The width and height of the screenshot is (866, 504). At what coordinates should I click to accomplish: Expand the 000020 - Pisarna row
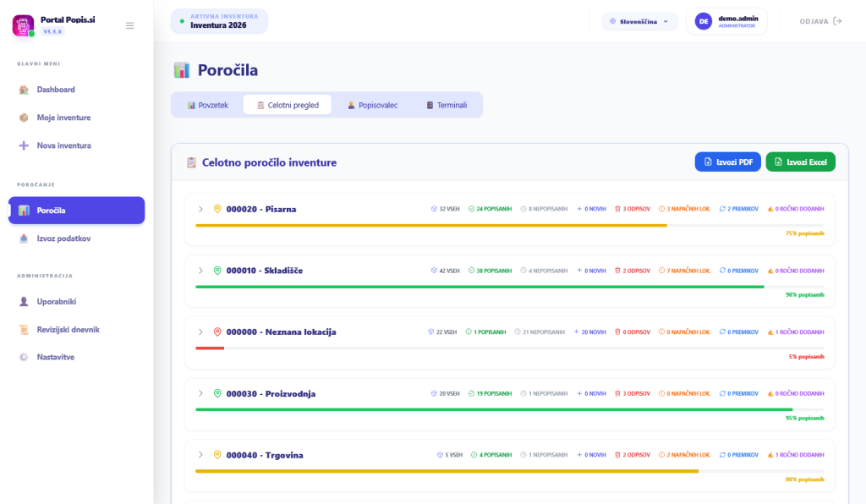click(x=200, y=209)
